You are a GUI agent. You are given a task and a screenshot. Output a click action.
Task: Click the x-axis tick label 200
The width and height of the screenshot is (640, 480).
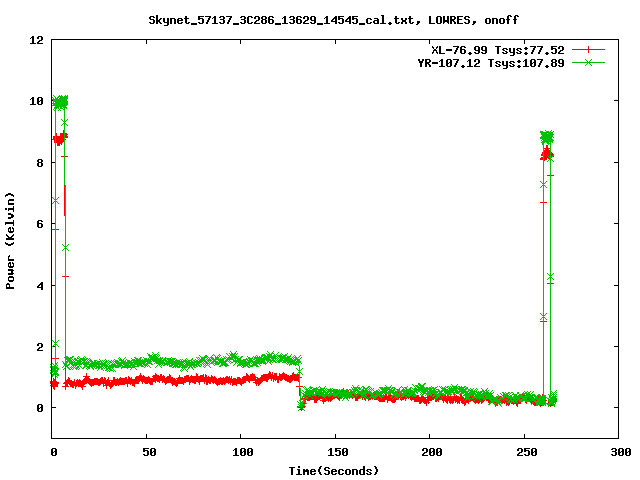[x=432, y=452]
